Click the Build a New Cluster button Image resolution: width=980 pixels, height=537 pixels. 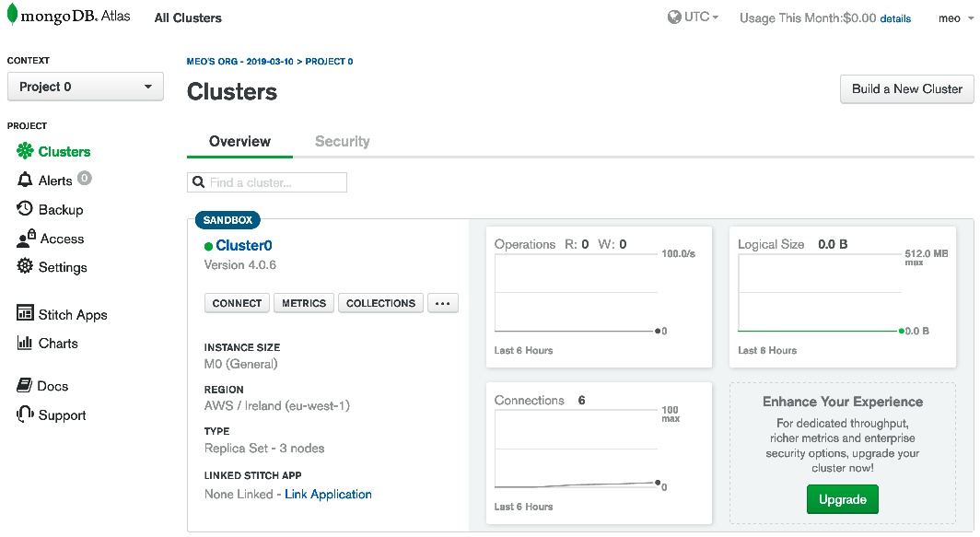907,88
